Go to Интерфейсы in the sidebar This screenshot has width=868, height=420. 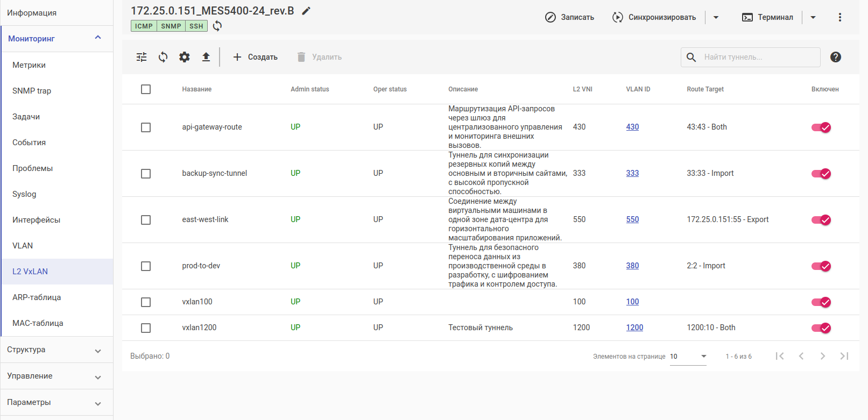click(36, 220)
